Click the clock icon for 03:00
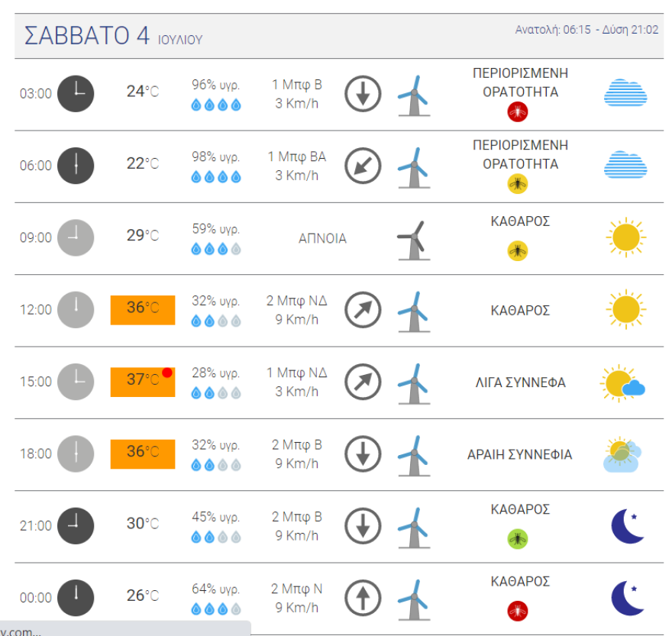This screenshot has height=636, width=672. coord(76,94)
